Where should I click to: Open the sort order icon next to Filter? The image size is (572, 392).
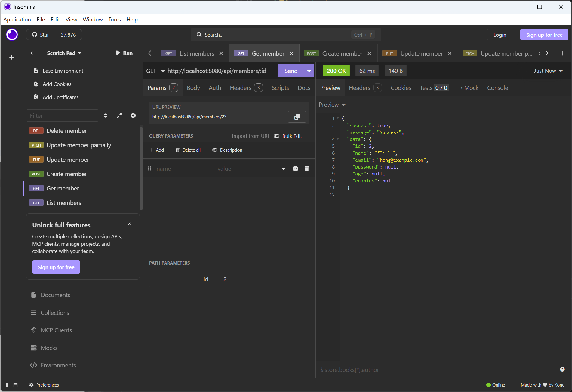coord(106,116)
